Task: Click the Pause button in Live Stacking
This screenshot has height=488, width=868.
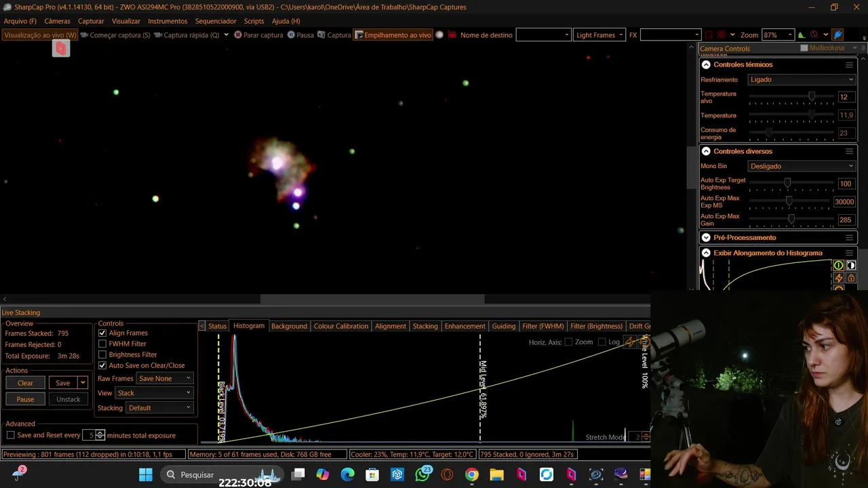Action: (x=25, y=399)
